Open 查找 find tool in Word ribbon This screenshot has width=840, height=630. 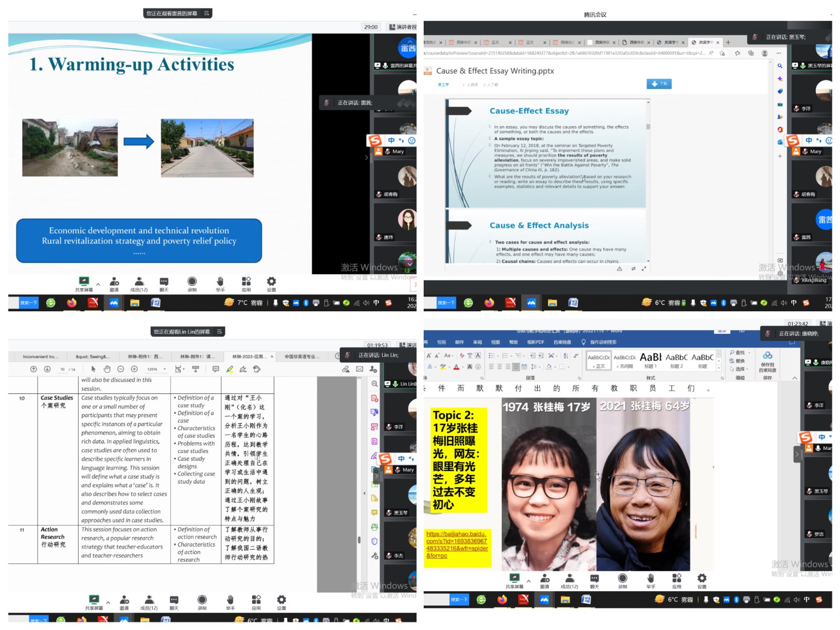[x=738, y=353]
